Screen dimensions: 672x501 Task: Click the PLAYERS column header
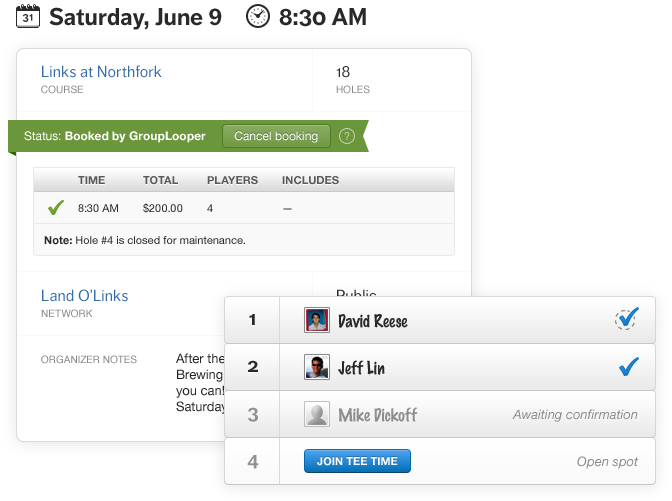(x=232, y=180)
